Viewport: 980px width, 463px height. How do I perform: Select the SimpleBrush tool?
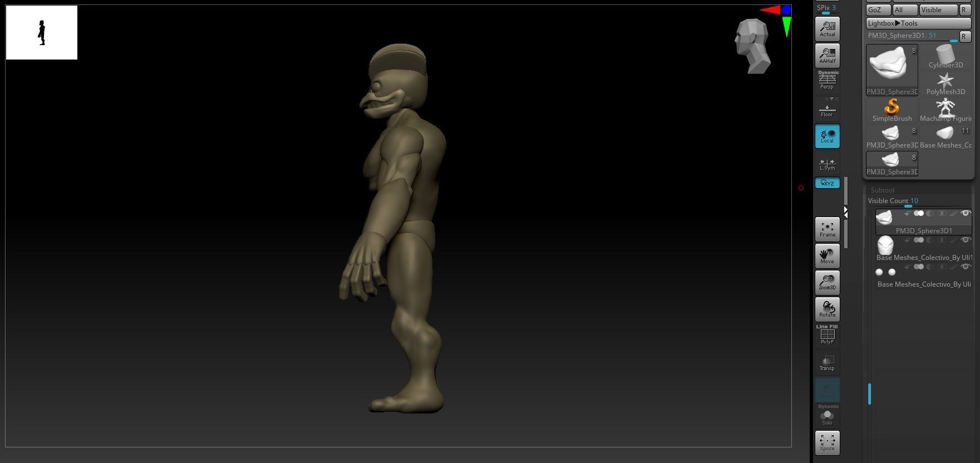coord(892,111)
